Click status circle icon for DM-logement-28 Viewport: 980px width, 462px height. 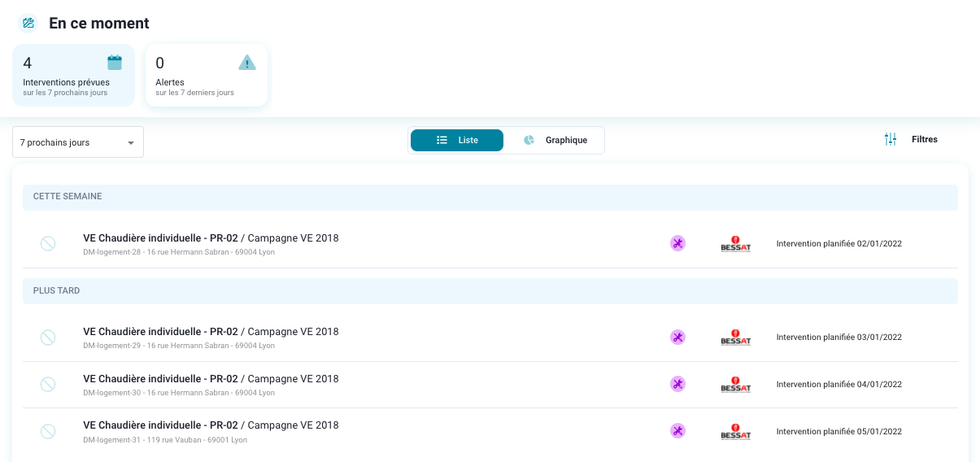pyautogui.click(x=48, y=243)
